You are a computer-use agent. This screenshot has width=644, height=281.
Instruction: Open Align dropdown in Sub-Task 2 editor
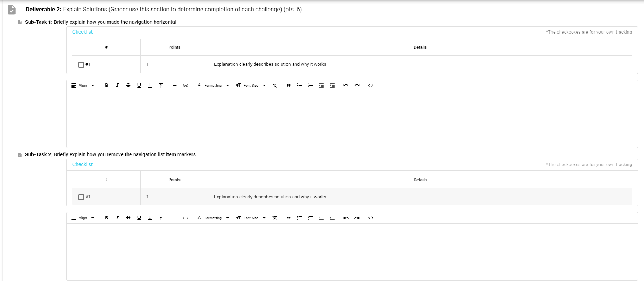click(x=83, y=218)
